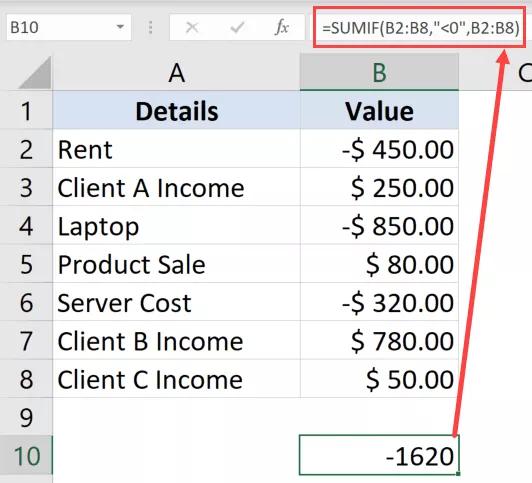Select column C header
The image size is (532, 483).
click(x=495, y=73)
